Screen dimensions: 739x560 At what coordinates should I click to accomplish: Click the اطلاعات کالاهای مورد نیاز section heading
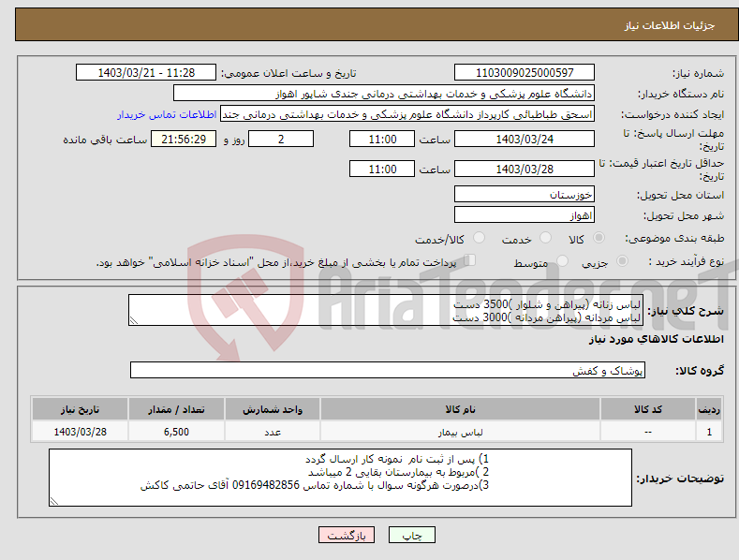pyautogui.click(x=656, y=339)
